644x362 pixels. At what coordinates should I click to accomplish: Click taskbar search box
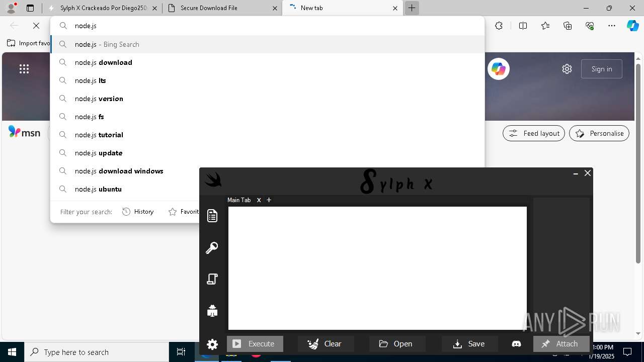tap(97, 352)
